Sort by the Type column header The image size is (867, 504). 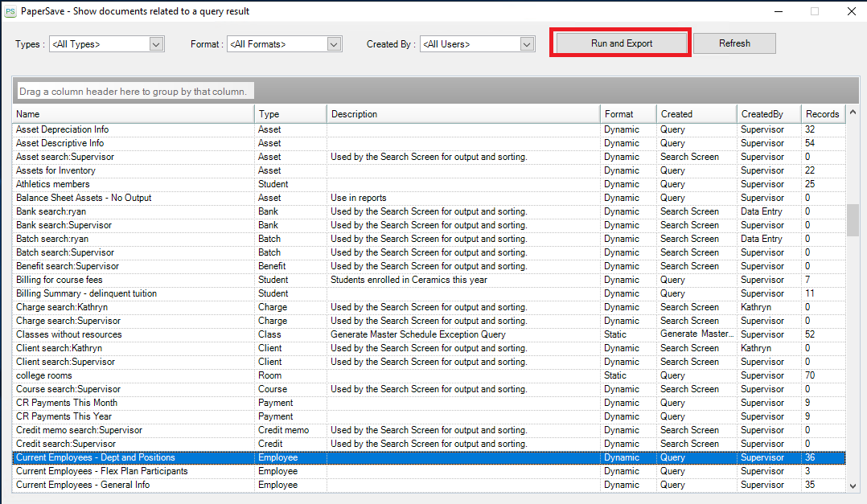[x=290, y=114]
